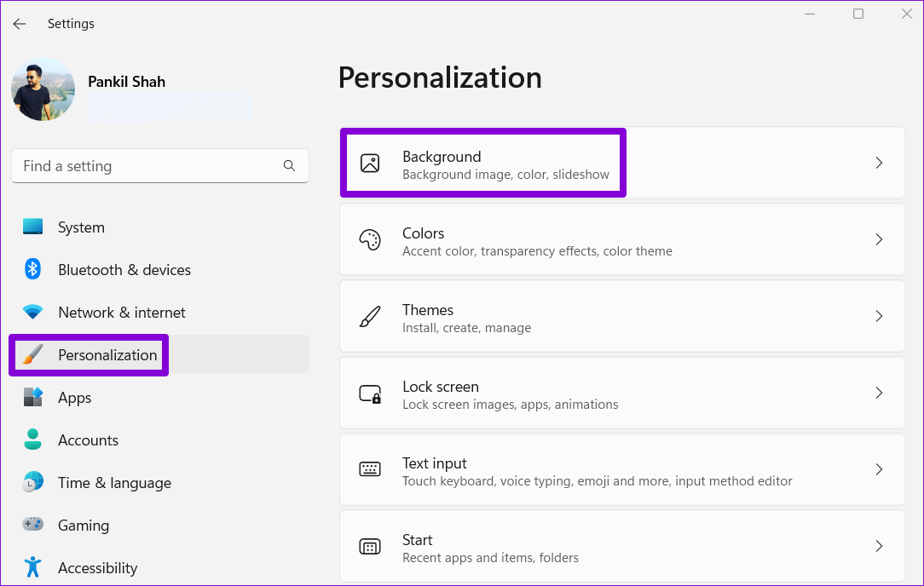The width and height of the screenshot is (924, 586).
Task: Open Accounts settings section
Action: click(x=88, y=440)
